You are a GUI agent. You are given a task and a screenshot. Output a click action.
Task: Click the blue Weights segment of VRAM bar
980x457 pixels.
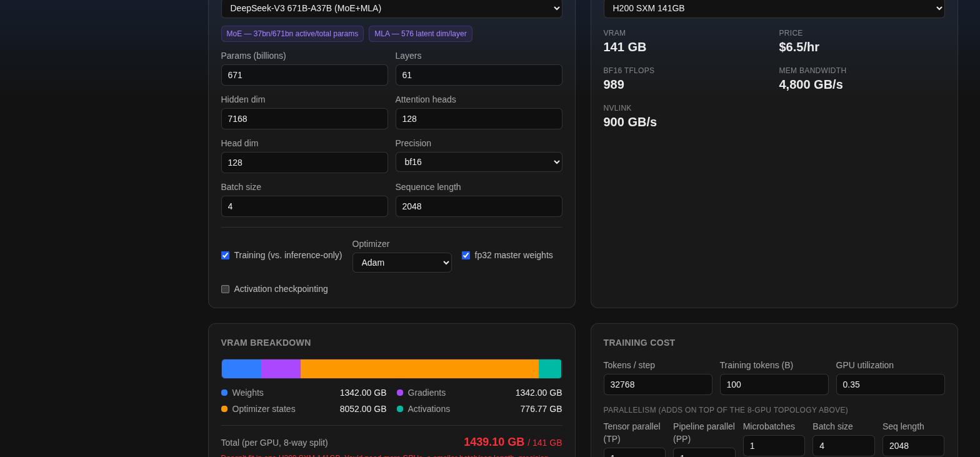[x=241, y=369]
